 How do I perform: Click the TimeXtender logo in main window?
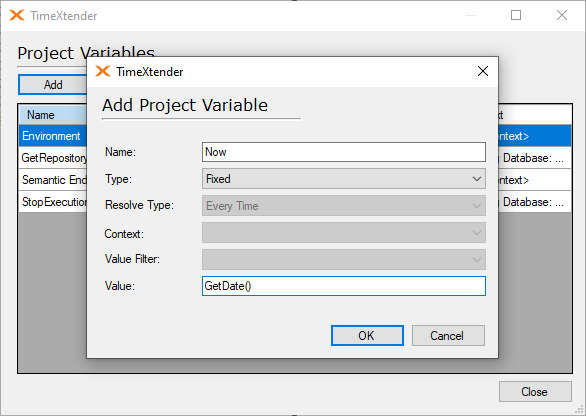17,15
